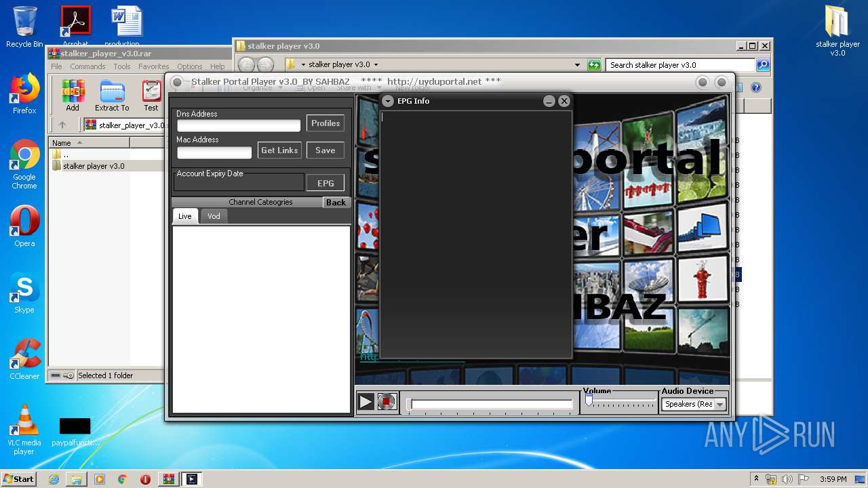Image resolution: width=868 pixels, height=488 pixels.
Task: Open the production Word document icon
Action: click(127, 26)
